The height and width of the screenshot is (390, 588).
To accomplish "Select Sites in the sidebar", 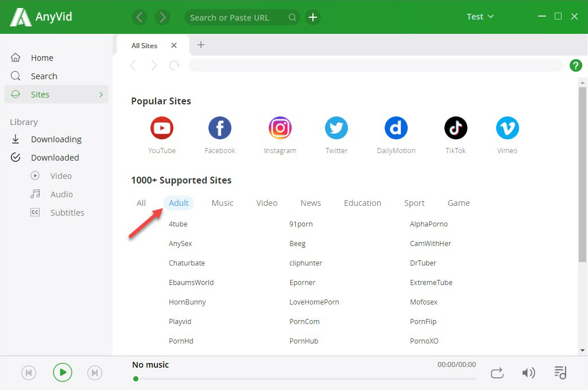I will point(56,95).
